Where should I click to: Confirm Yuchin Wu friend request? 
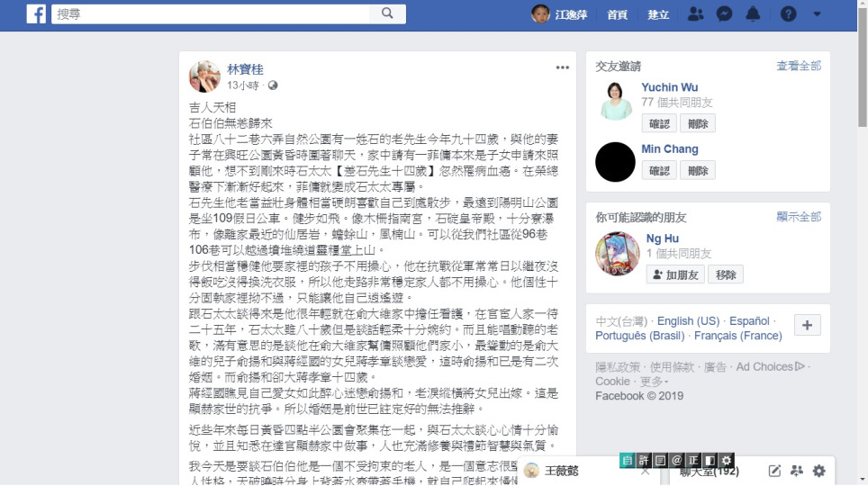coord(659,123)
